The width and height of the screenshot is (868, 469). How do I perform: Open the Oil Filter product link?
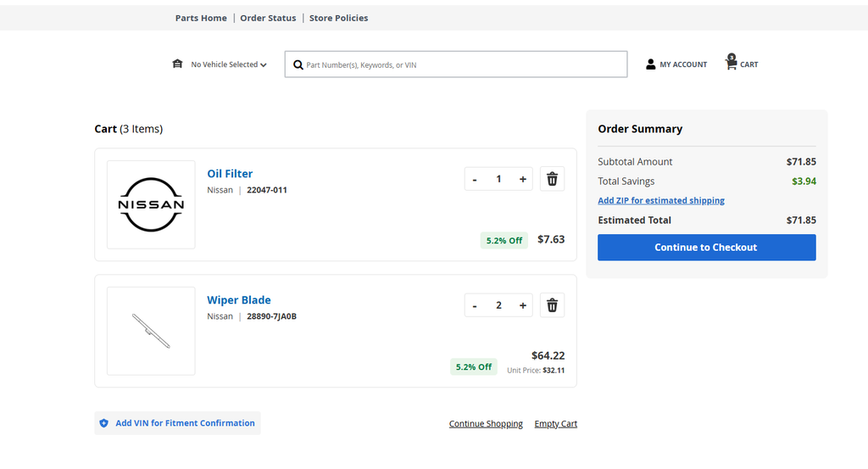[x=230, y=174]
